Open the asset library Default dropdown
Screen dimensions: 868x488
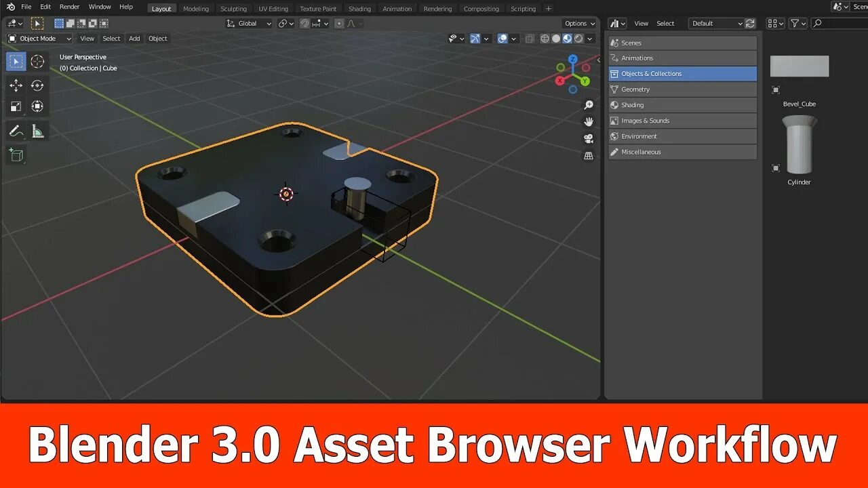point(716,23)
